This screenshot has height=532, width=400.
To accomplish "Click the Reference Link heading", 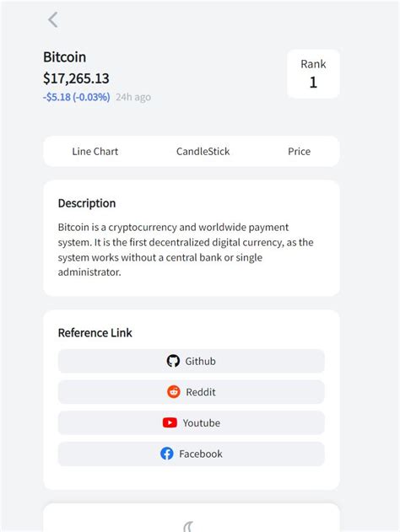I will 95,333.
